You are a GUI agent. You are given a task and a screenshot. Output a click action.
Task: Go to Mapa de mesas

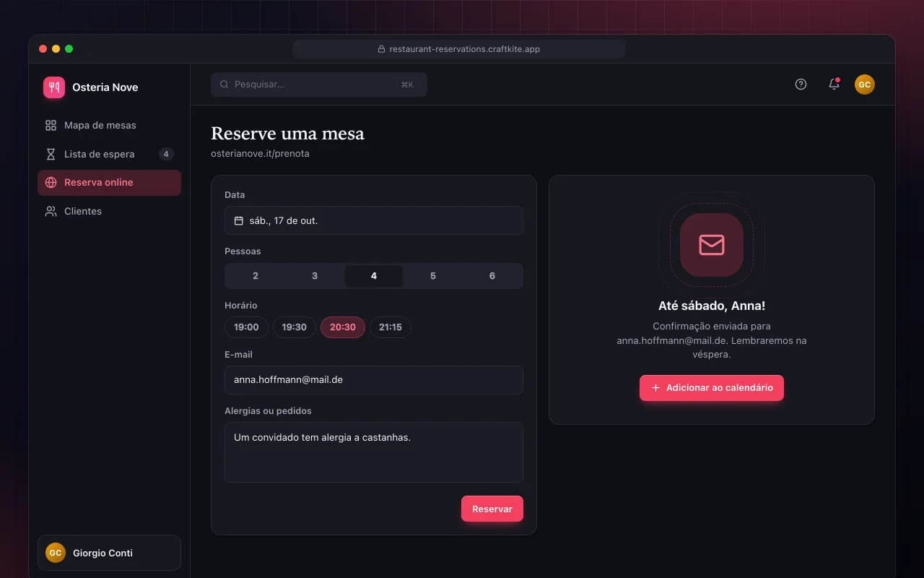(x=109, y=125)
